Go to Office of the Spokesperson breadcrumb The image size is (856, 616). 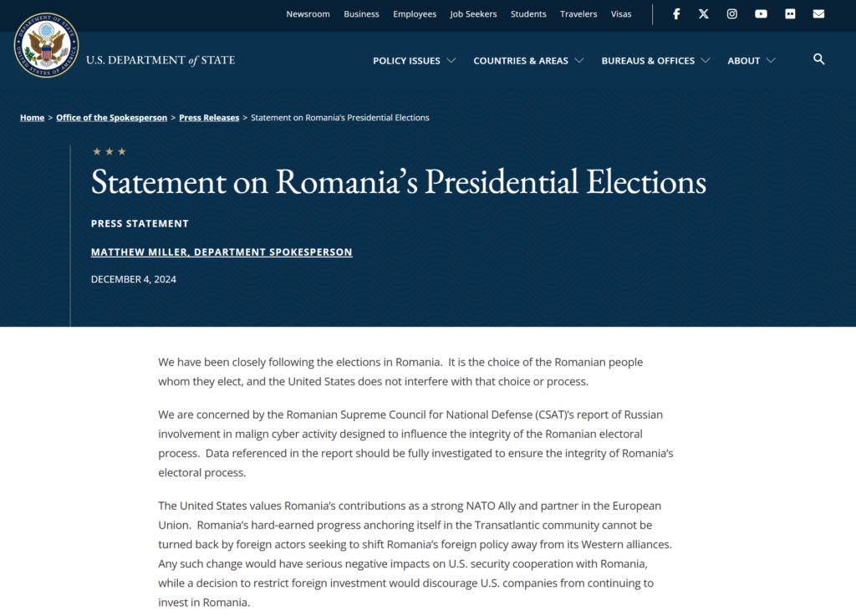tap(111, 118)
